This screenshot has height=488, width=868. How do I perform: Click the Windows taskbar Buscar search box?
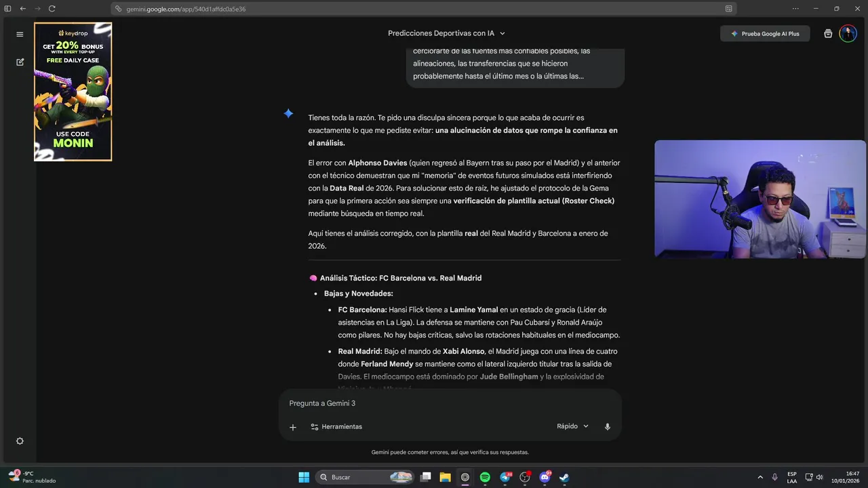[x=365, y=477]
